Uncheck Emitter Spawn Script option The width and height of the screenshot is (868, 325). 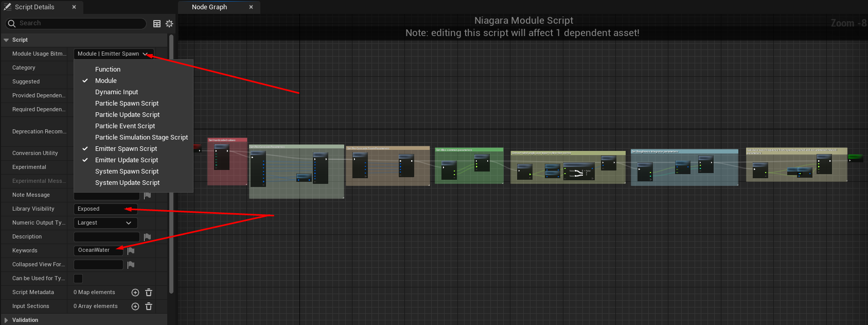[x=126, y=149]
